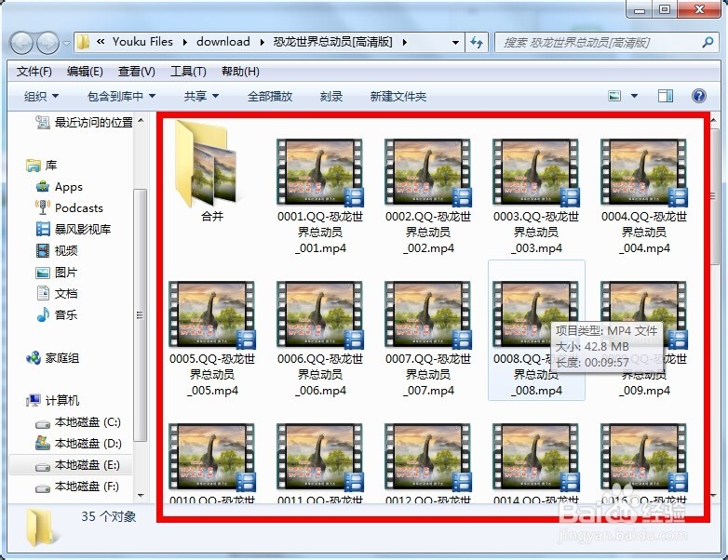The height and width of the screenshot is (560, 728).
Task: Click the magnifier search icon
Action: [708, 43]
